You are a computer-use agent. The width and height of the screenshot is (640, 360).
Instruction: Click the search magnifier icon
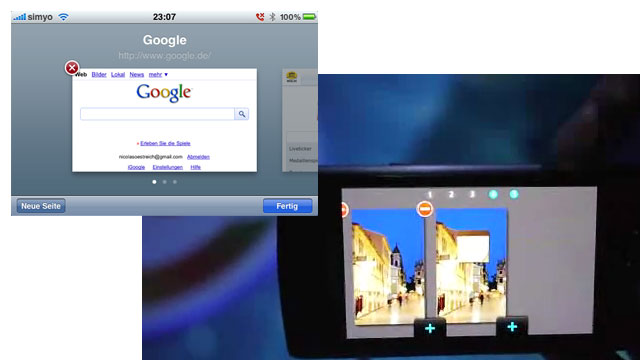[x=242, y=114]
